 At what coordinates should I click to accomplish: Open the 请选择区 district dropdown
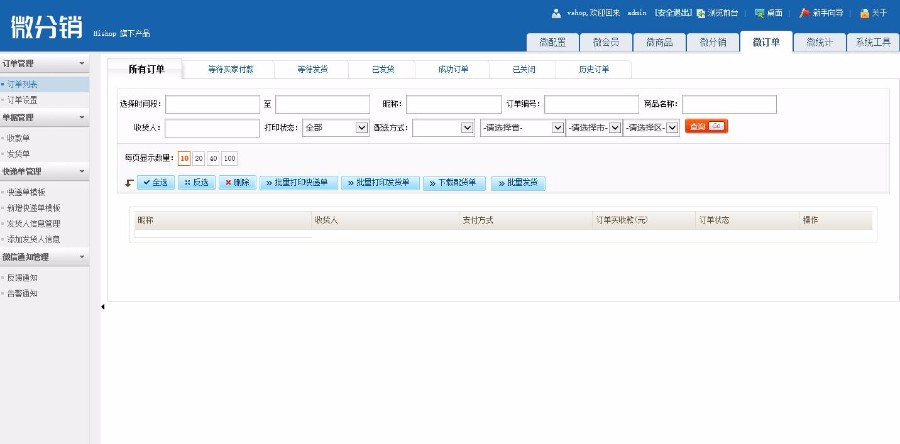651,128
